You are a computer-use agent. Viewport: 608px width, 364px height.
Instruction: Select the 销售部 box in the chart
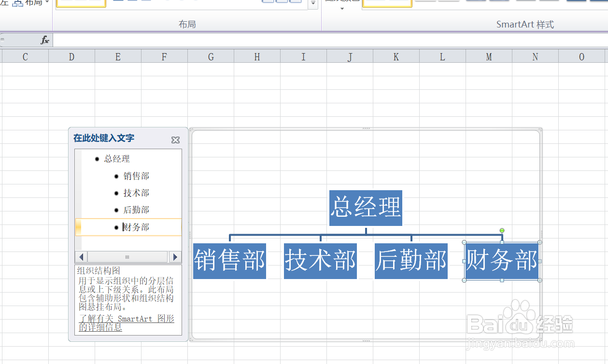click(229, 261)
